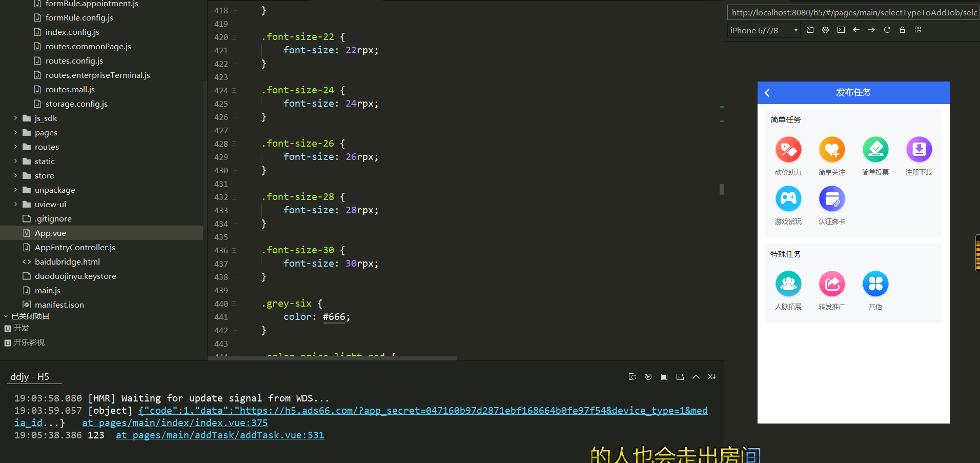This screenshot has width=980, height=463.
Task: Open the iPhone 6/7/8 device dropdown
Action: click(x=764, y=30)
